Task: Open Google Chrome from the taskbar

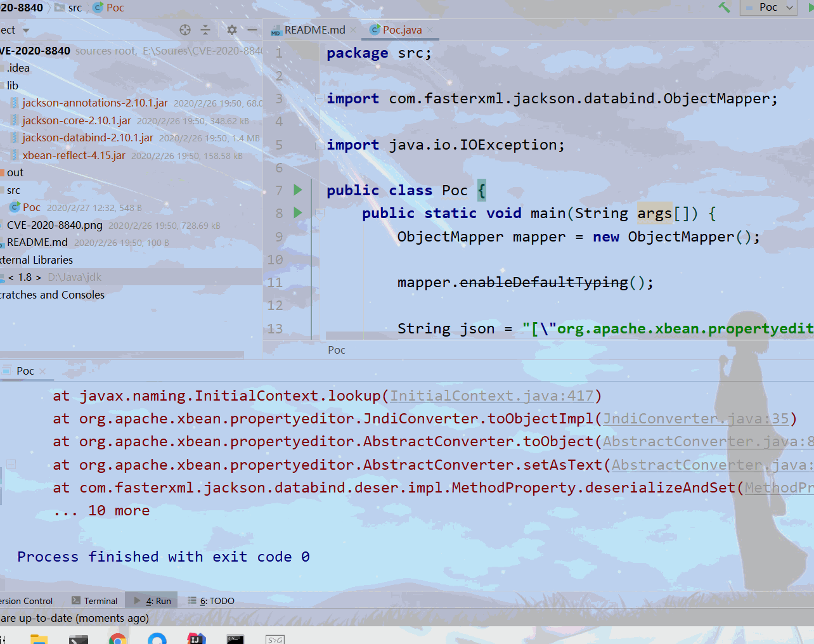Action: (x=118, y=639)
